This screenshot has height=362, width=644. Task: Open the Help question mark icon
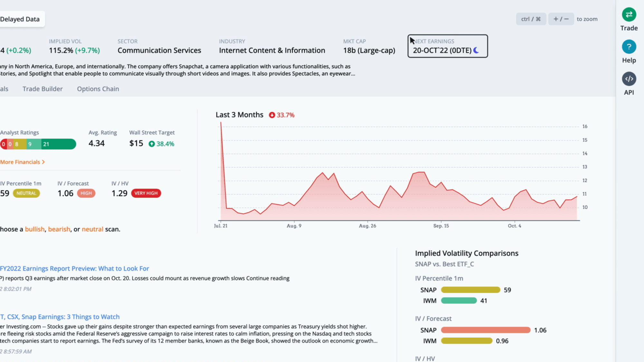pos(629,47)
